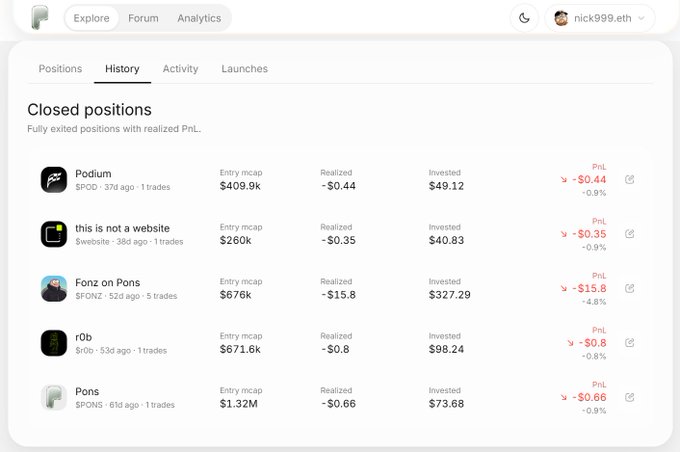Click '$FONZ · 52d ago · 5 trades' subtitle
The image size is (680, 452).
(126, 296)
